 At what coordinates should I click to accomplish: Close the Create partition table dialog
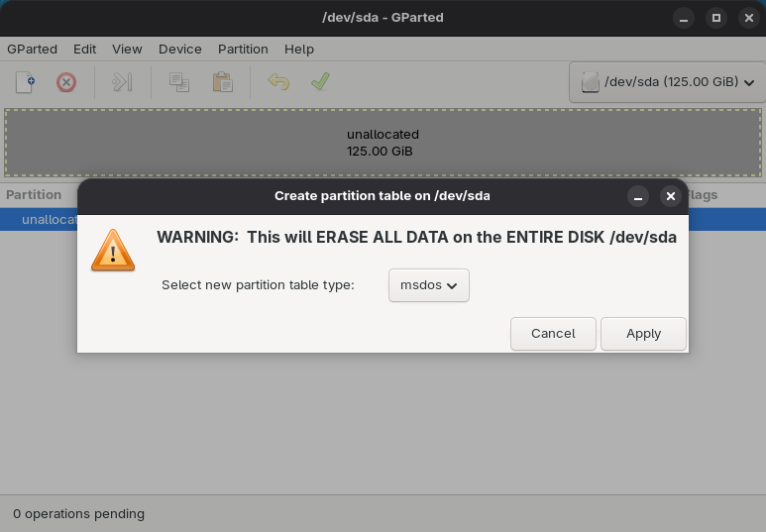(671, 196)
